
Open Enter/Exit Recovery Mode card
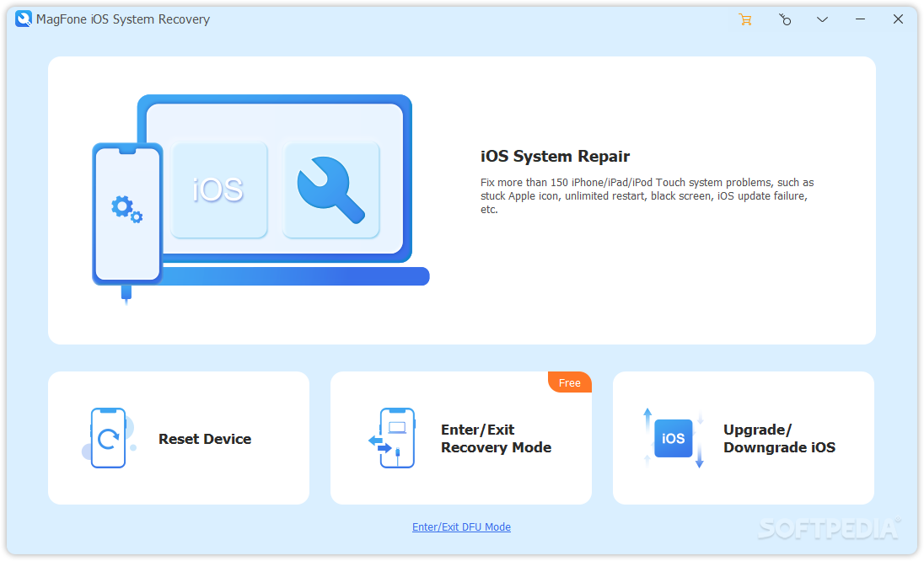pyautogui.click(x=461, y=438)
